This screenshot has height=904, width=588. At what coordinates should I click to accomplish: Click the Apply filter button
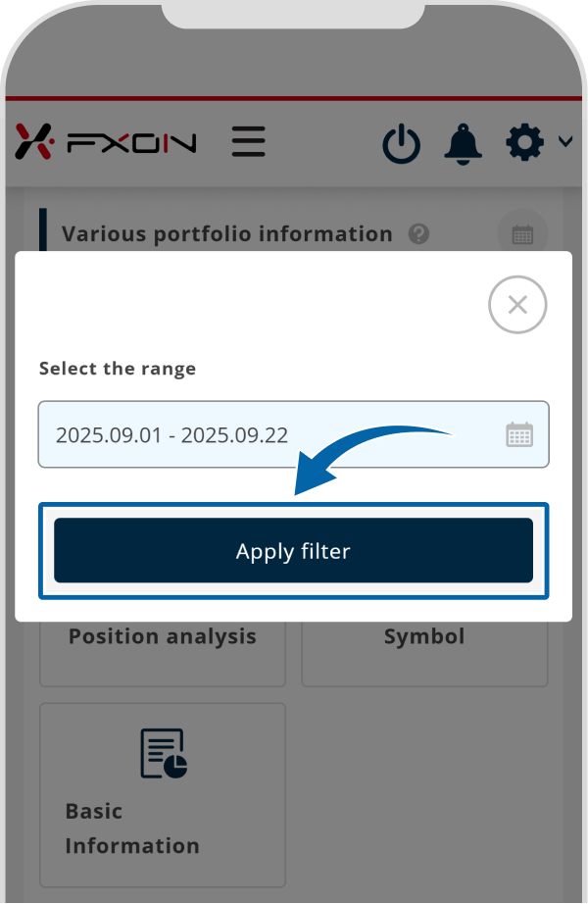point(293,551)
